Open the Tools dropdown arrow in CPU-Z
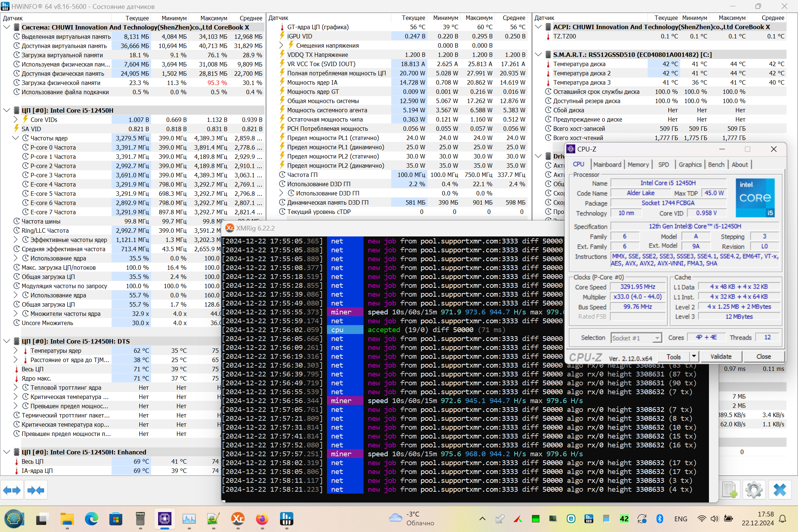Screen dimensions: 798x532 [x=694, y=357]
